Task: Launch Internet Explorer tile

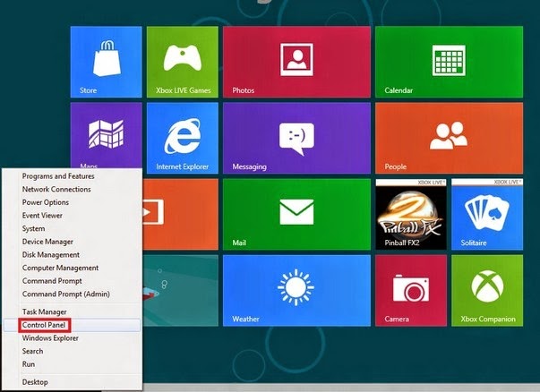Action: (183, 138)
